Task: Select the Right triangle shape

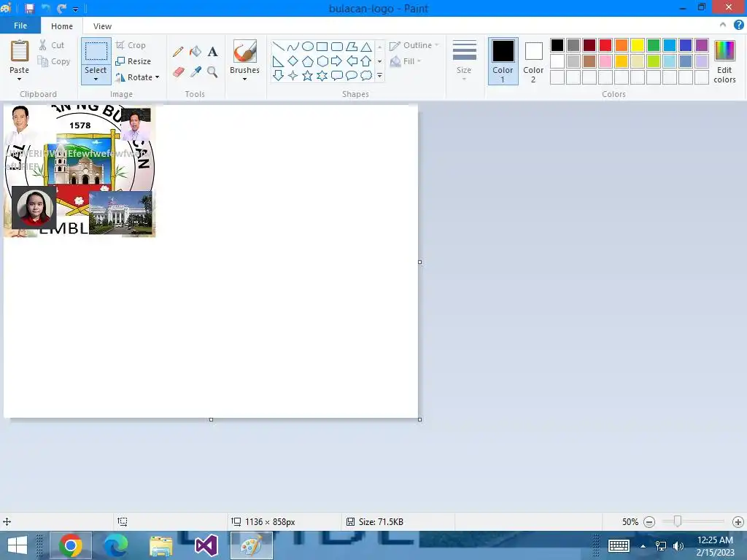Action: point(278,61)
